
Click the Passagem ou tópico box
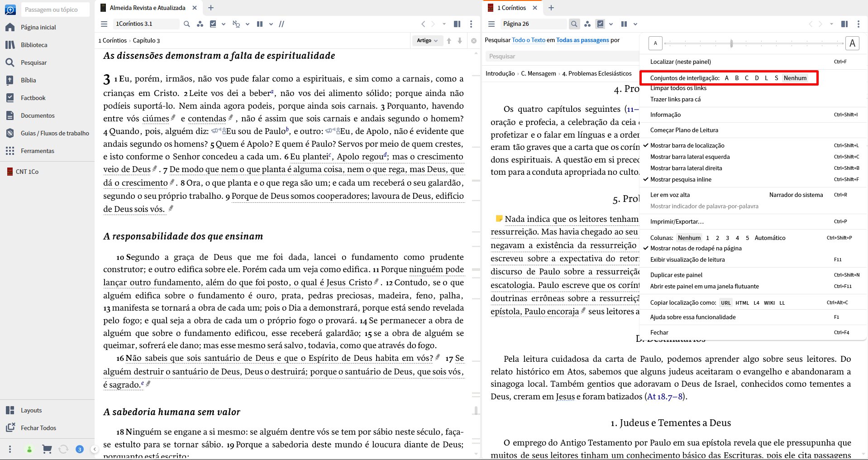tap(55, 10)
